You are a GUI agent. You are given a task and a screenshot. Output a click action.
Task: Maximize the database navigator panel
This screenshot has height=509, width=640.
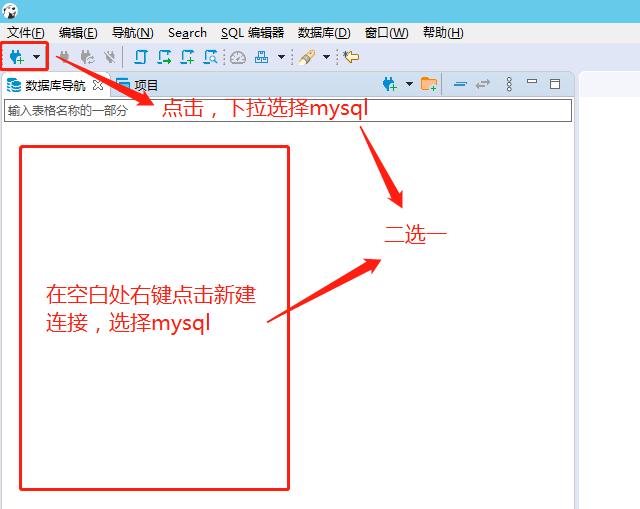point(555,84)
